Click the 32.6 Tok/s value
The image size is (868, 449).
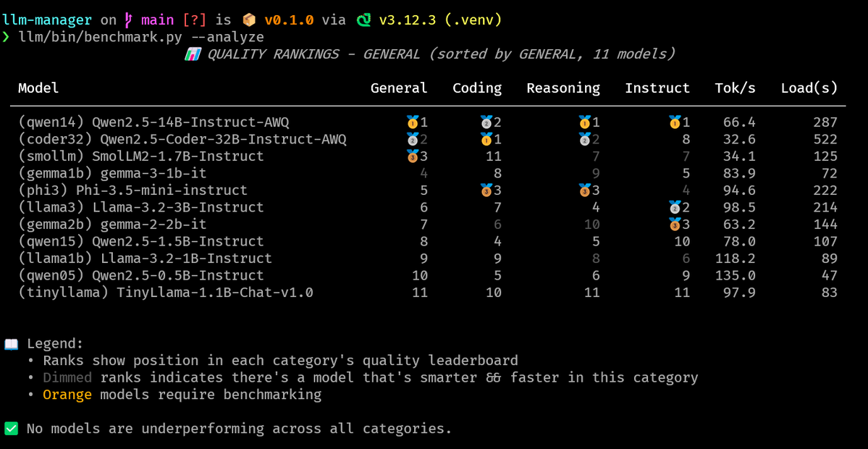coord(739,139)
